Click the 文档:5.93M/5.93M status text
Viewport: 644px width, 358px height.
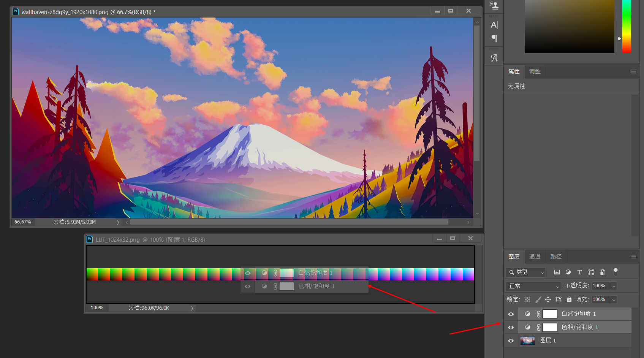[74, 222]
